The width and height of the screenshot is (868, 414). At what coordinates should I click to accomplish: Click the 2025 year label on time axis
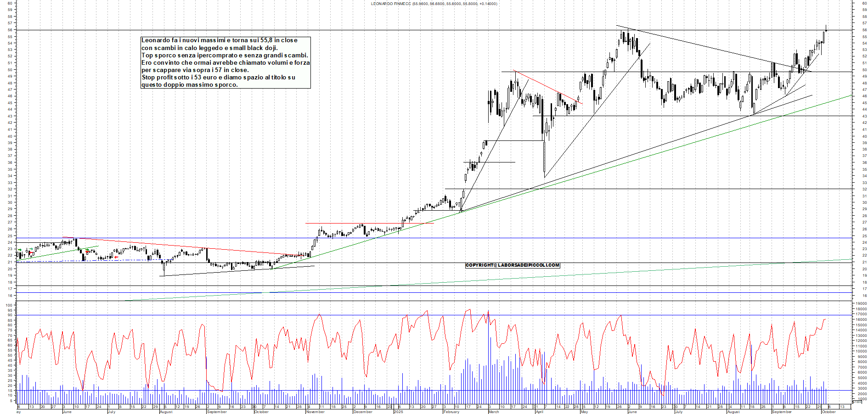click(398, 412)
